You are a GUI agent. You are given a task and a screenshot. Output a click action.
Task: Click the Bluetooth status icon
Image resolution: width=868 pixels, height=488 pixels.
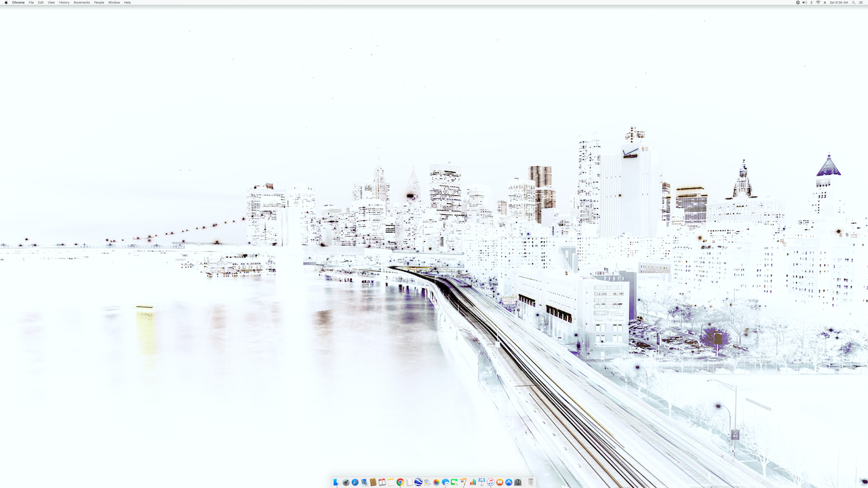pyautogui.click(x=811, y=3)
